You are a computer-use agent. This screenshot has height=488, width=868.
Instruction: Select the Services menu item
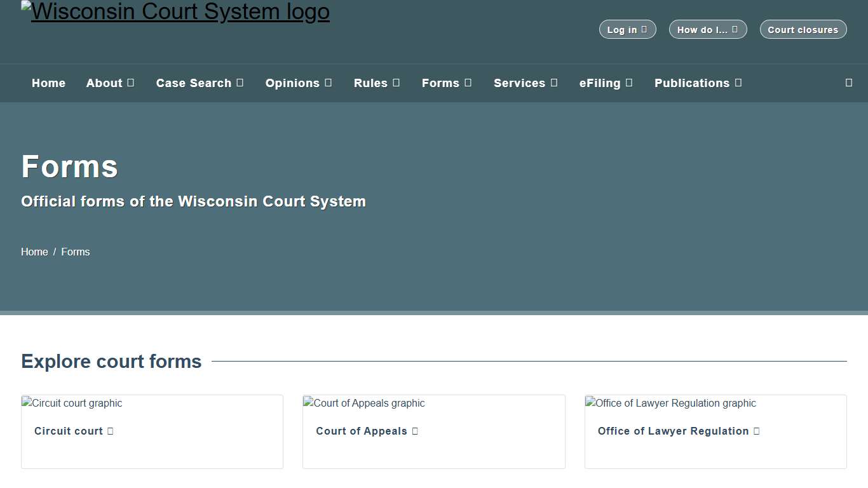tap(525, 83)
